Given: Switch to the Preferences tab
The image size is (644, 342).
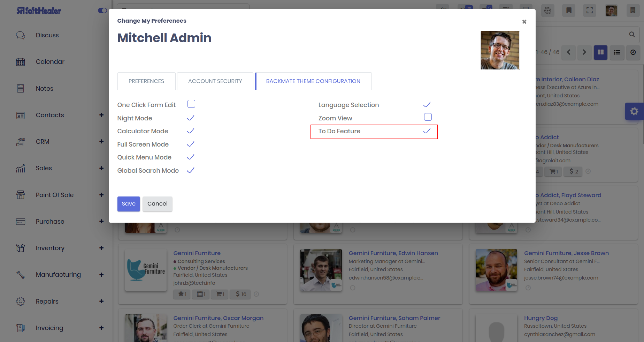Looking at the screenshot, I should coord(146,81).
